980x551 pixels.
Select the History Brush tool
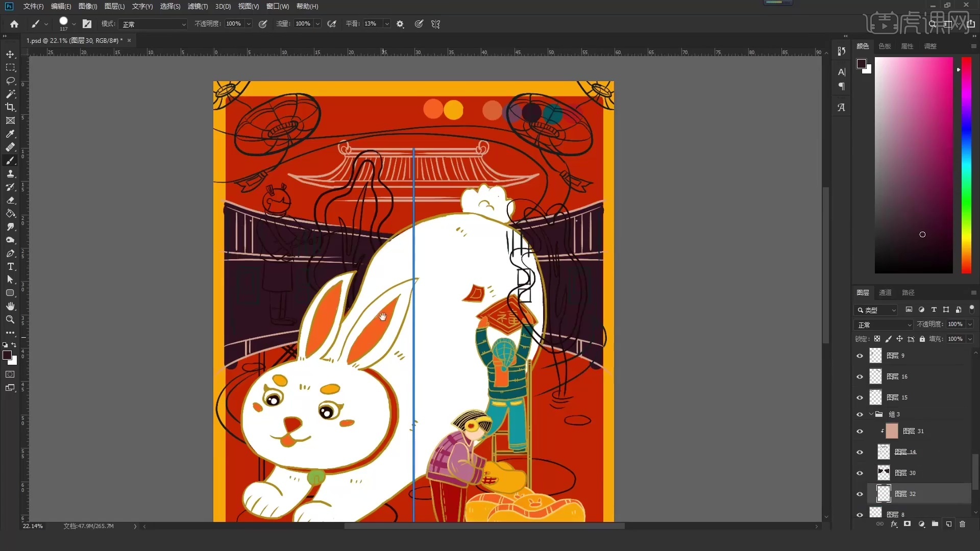click(x=10, y=187)
